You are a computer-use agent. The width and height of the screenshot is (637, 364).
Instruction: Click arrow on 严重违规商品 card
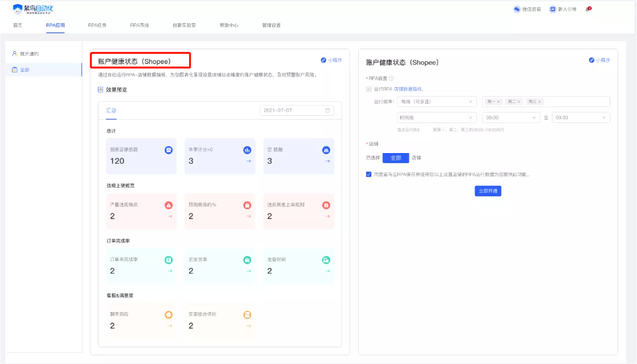click(170, 216)
